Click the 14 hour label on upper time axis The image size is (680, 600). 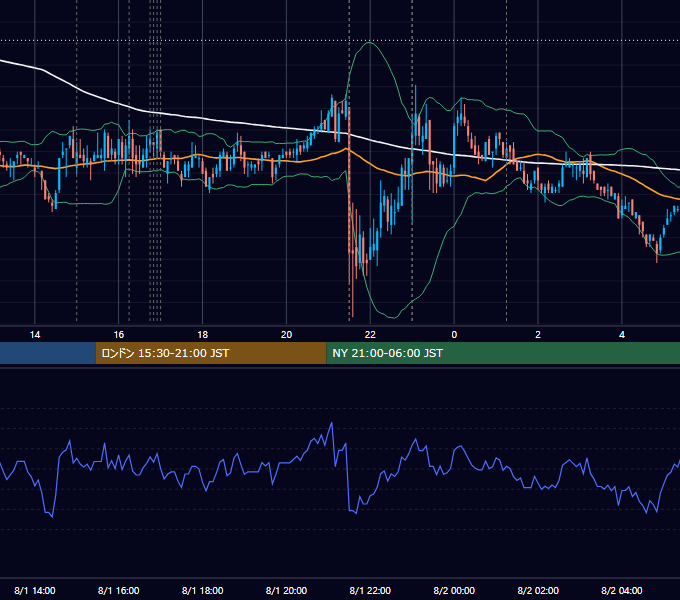point(35,335)
